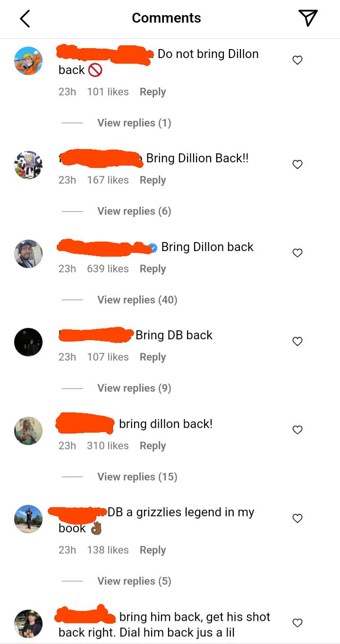Expand View replies (9)
Image resolution: width=340 pixels, height=644 pixels.
[x=134, y=388]
